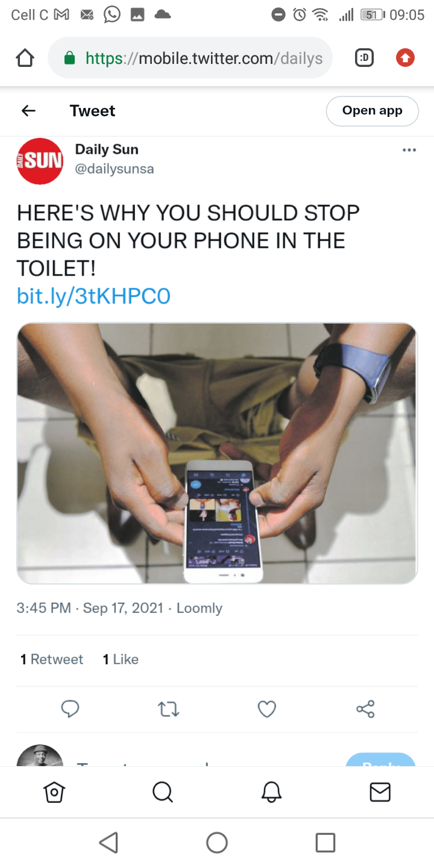The height and width of the screenshot is (868, 434).
Task: Tap the browser home icon
Action: point(25,58)
